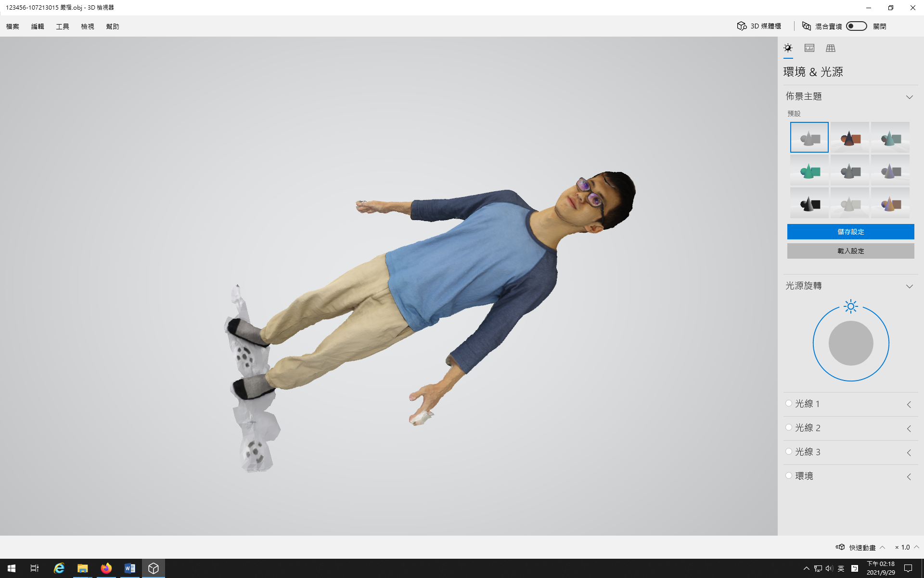Click the sun icon on light rotation dial

point(850,306)
